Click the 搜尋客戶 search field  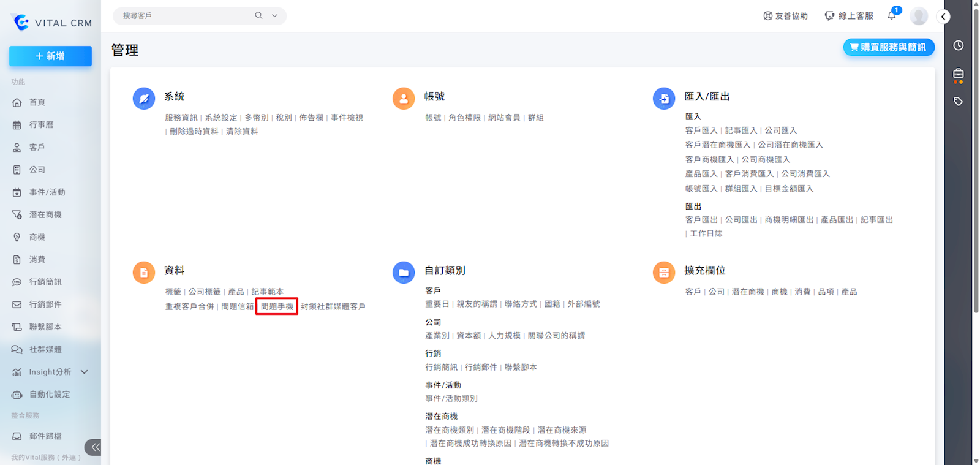pos(184,15)
